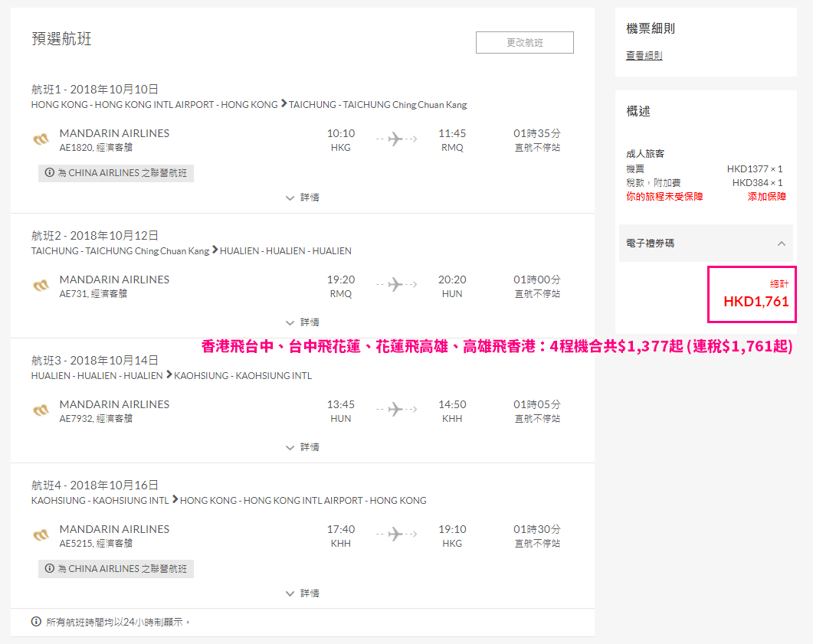This screenshot has width=813, height=644.
Task: Click the HKD384 × 1 tax amount
Action: pyautogui.click(x=757, y=183)
